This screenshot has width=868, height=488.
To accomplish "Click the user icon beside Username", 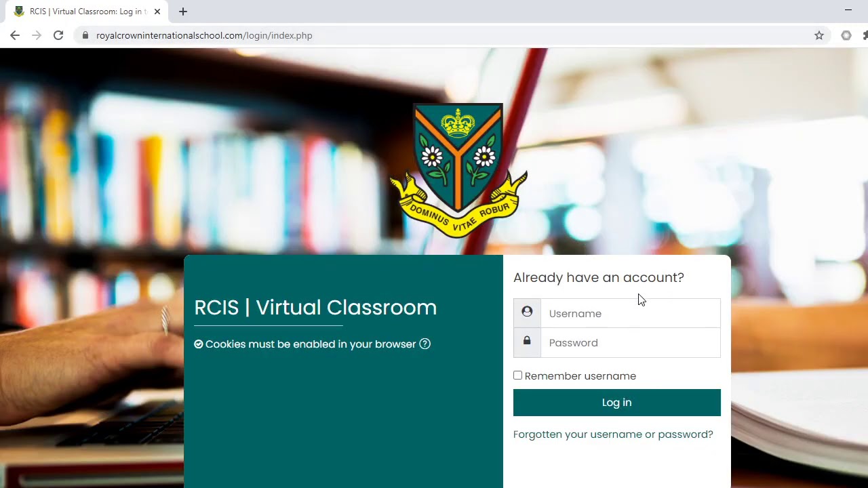I will click(527, 312).
